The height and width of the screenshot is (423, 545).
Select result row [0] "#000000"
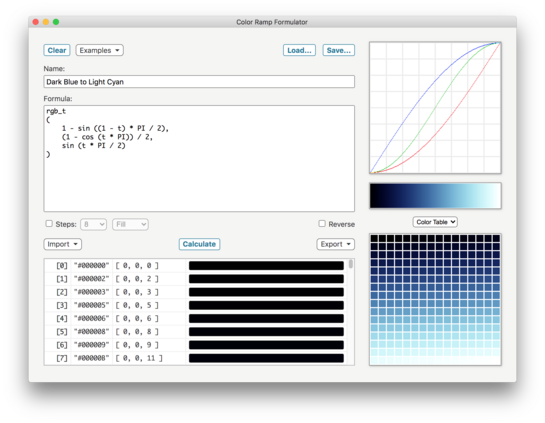tap(196, 266)
